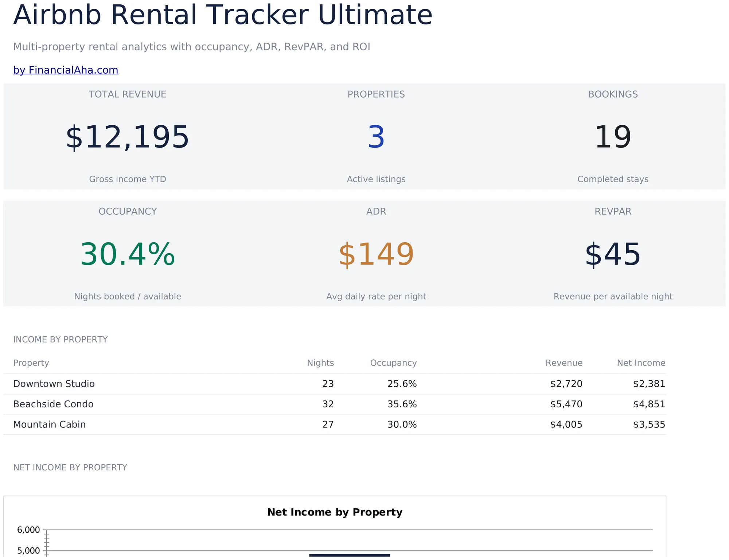Select the Downtown Studio row name
This screenshot has width=729, height=560.
click(54, 384)
